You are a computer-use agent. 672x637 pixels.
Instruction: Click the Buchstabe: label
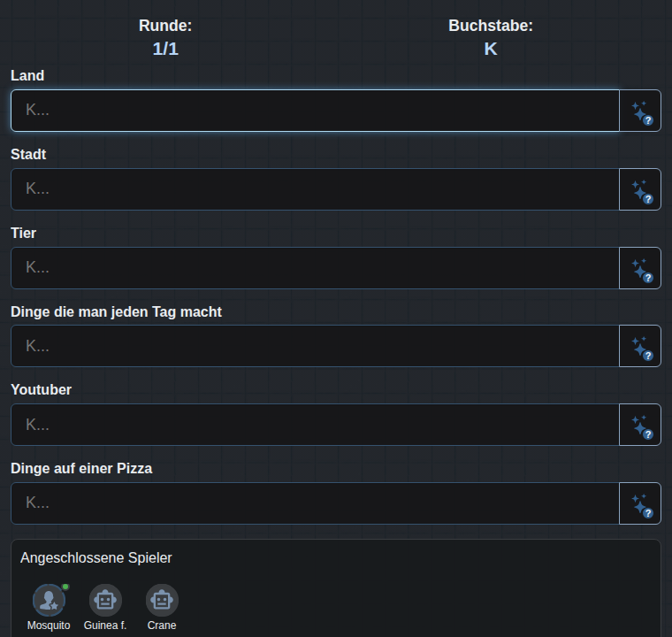pos(491,26)
